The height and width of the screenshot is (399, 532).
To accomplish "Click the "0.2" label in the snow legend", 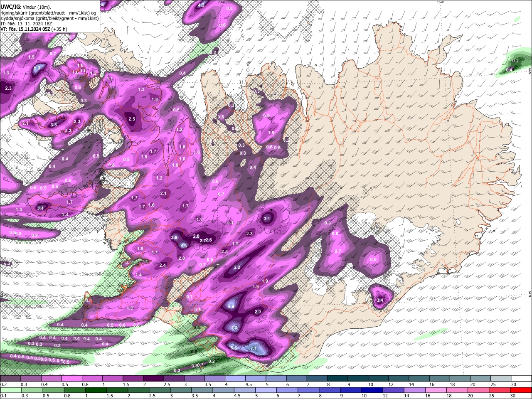I will pos(3,384).
